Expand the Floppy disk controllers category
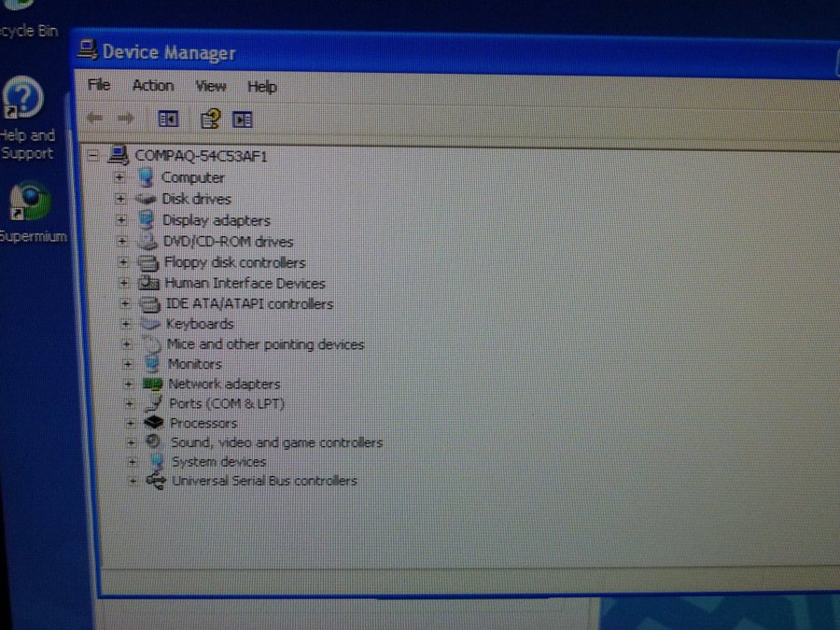This screenshot has height=630, width=840. coord(123,262)
